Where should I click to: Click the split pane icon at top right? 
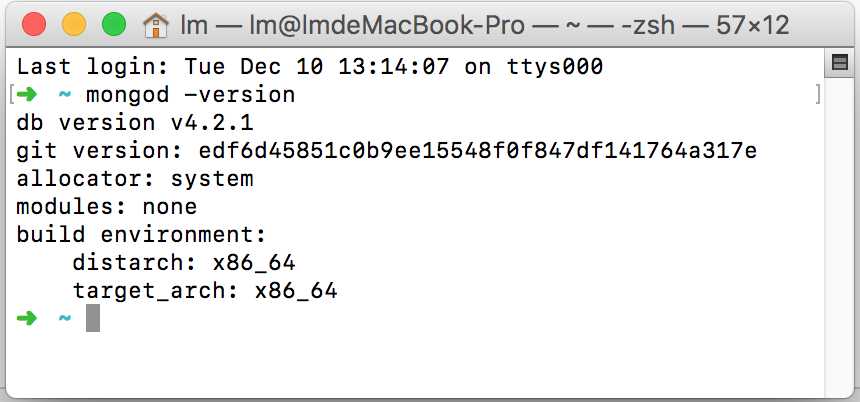click(x=839, y=63)
